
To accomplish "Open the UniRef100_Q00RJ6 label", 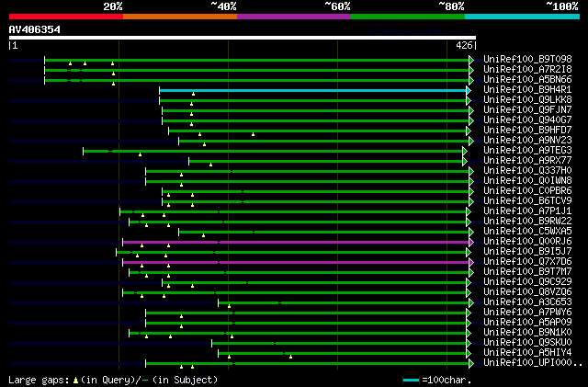I will click(527, 242).
